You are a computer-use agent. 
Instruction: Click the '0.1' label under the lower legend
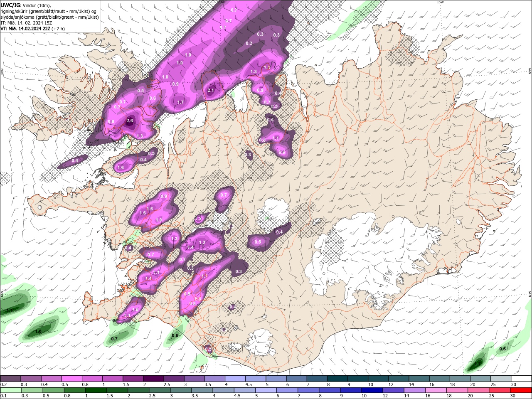click(3, 397)
